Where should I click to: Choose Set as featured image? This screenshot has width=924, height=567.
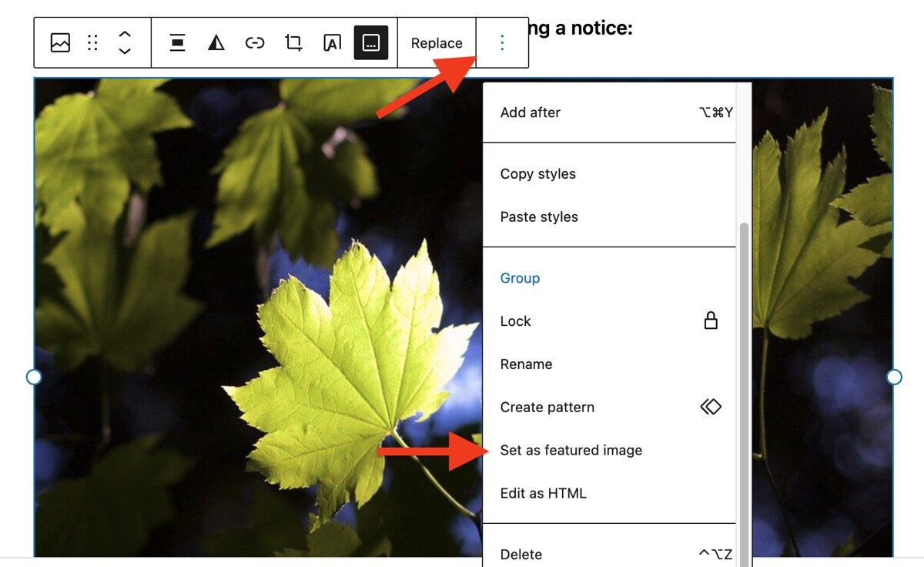click(x=572, y=450)
